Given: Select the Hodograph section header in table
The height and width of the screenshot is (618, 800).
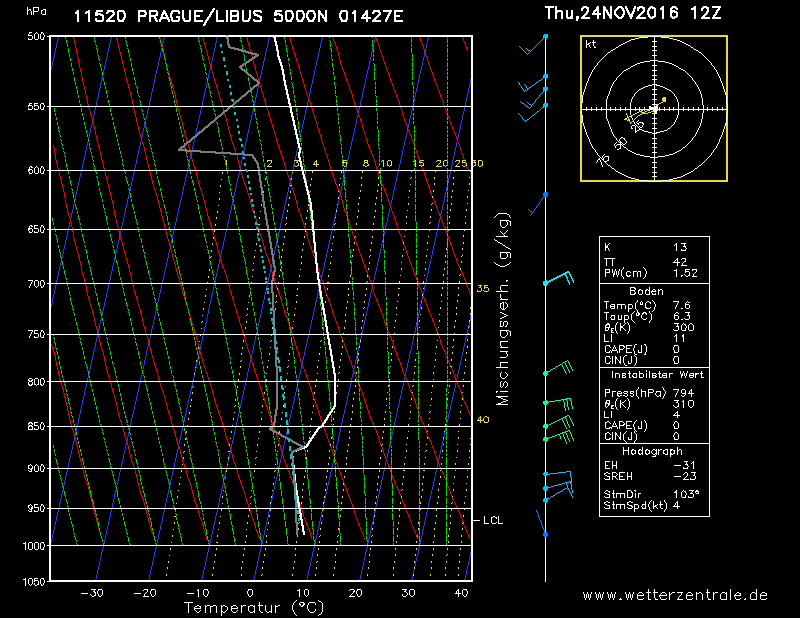Looking at the screenshot, I should (x=654, y=451).
